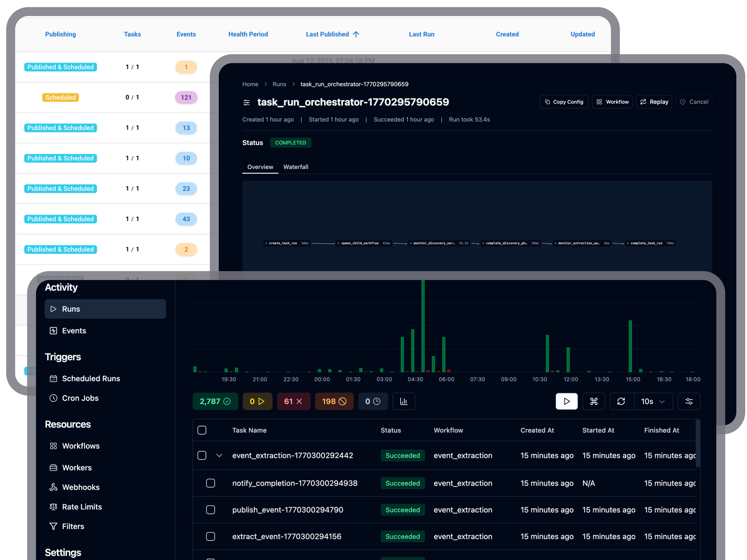This screenshot has width=747, height=560.
Task: Click the runs table vertical scrollbar
Action: (x=698, y=443)
